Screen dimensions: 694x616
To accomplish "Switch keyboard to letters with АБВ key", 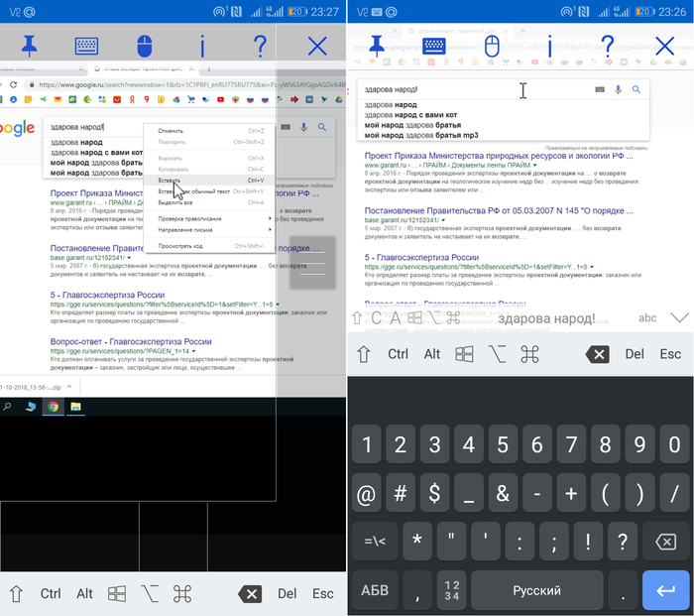I will (x=375, y=590).
